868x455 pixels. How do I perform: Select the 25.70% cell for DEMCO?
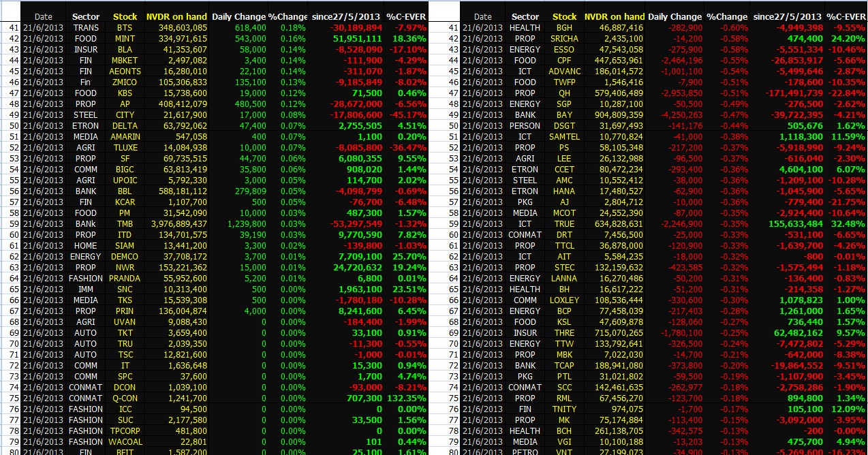pos(409,257)
